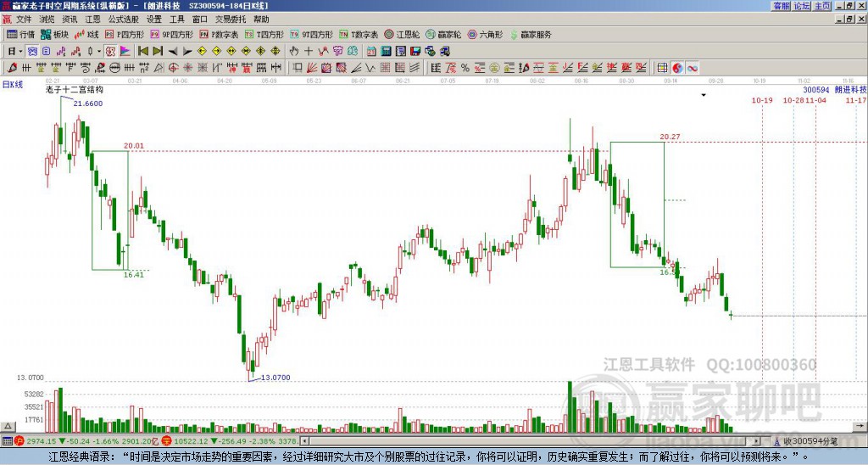Screen dimensions: 868x465
Task: Select the red pencil drawing tool
Action: pos(12,68)
